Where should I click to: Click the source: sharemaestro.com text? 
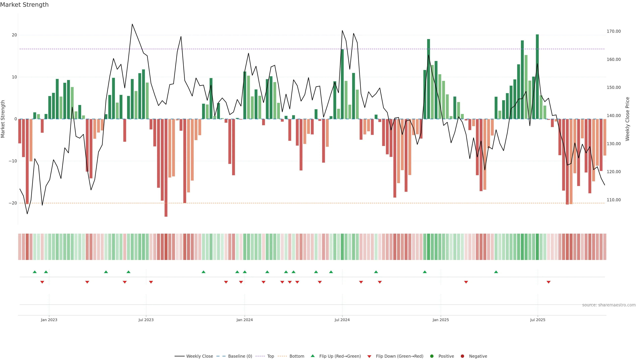(x=609, y=305)
